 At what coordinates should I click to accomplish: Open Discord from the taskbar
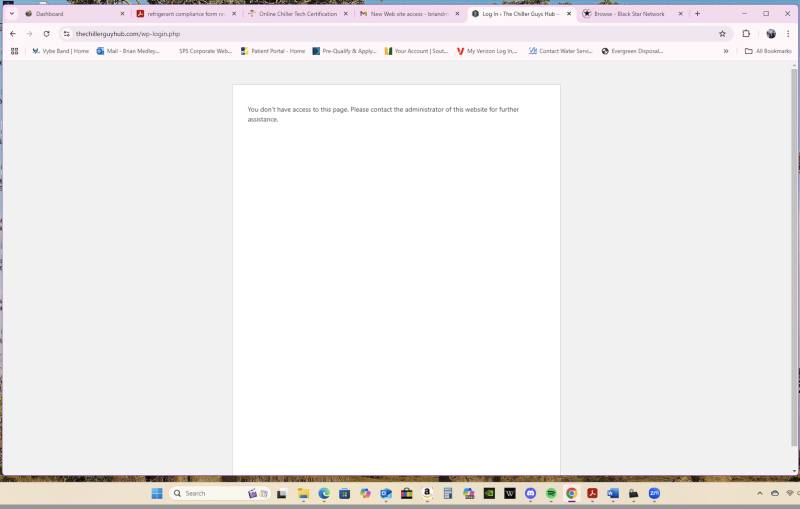[x=531, y=493]
